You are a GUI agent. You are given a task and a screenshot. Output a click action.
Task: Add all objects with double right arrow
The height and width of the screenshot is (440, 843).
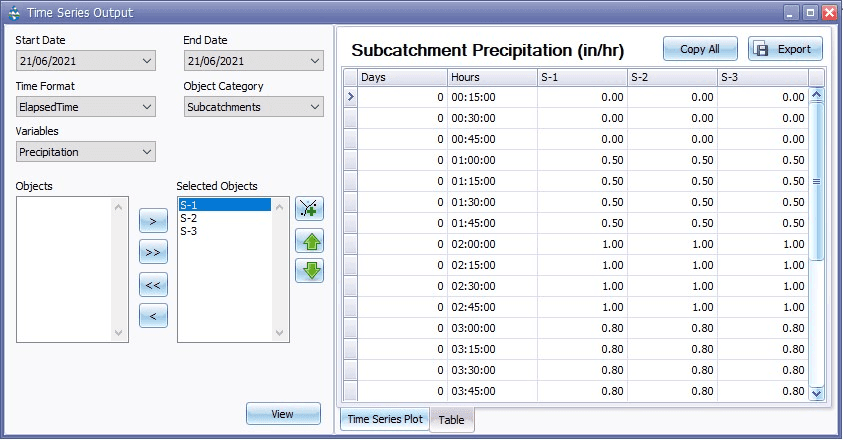tap(152, 253)
